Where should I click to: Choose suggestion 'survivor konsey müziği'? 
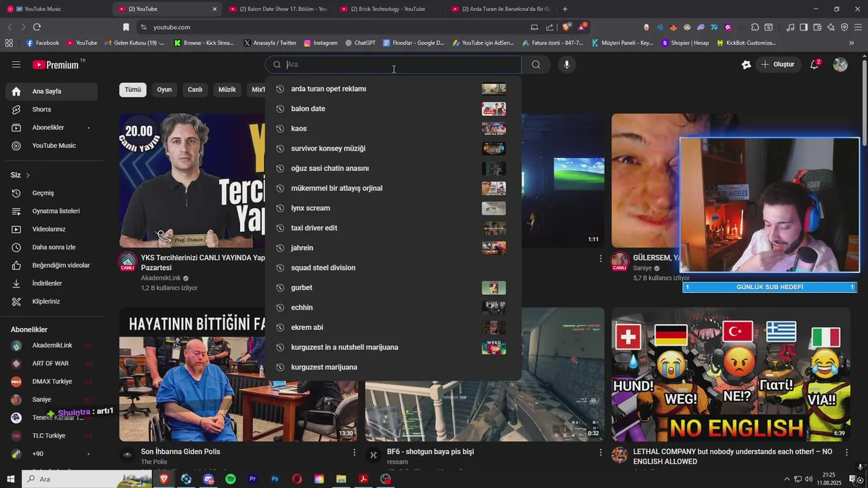[x=393, y=148]
